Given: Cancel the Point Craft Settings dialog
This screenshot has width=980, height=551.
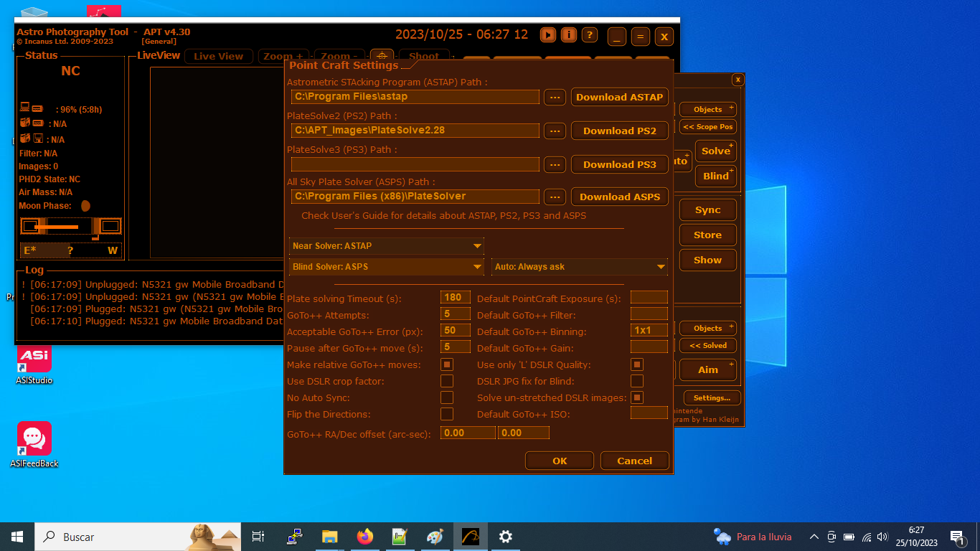Looking at the screenshot, I should click(635, 461).
